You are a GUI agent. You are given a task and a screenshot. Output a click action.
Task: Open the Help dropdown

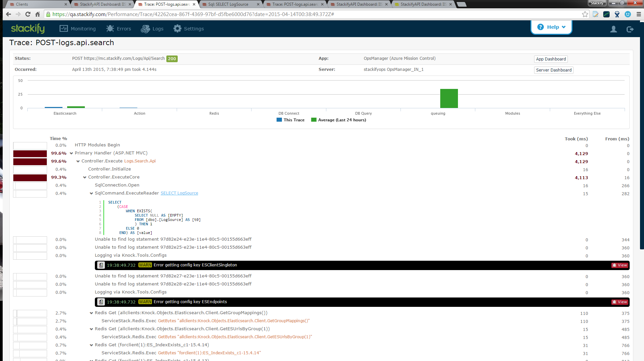pos(551,27)
